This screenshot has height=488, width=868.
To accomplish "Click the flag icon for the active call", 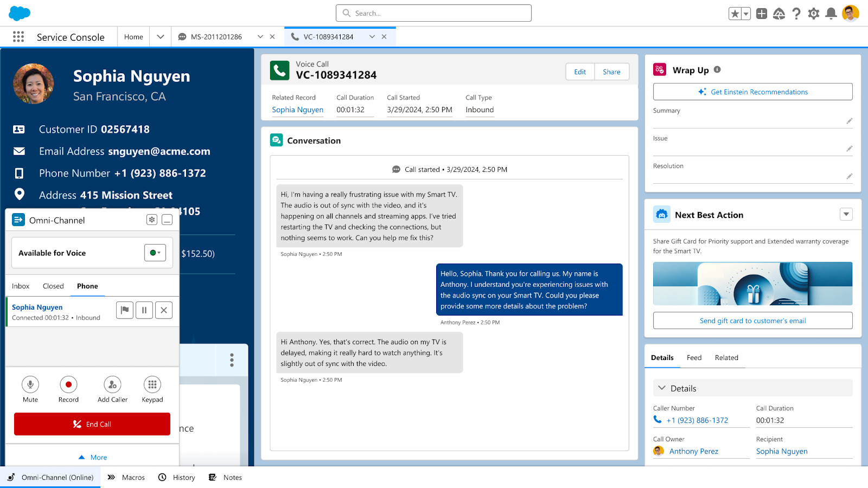I will (124, 310).
